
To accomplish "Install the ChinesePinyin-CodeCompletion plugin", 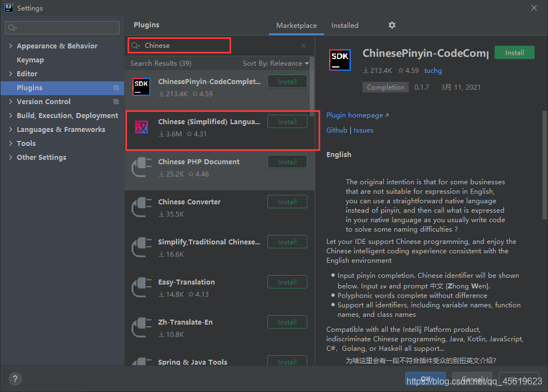I will coord(514,52).
